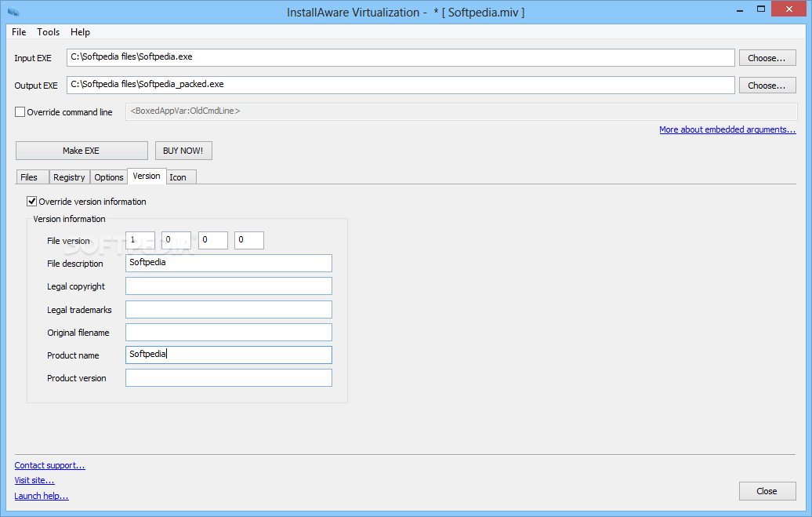Click the third File version number box
Viewport: 812px width, 517px height.
pos(213,240)
